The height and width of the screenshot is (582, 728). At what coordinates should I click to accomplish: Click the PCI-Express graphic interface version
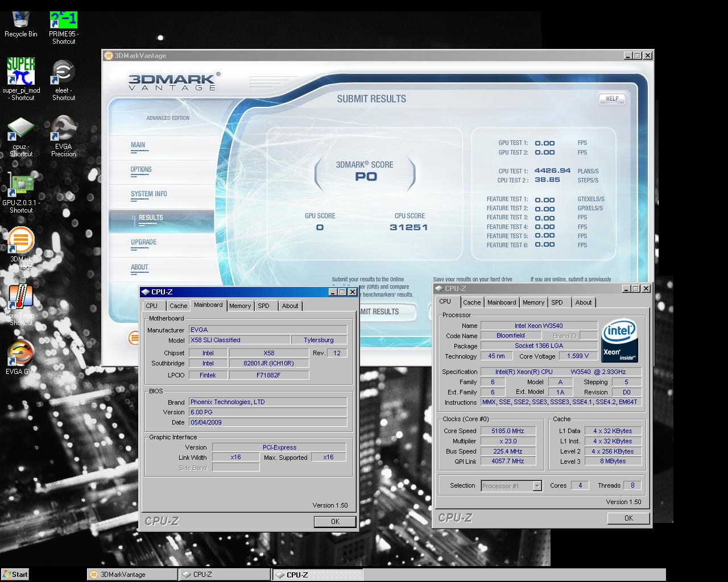tap(279, 447)
